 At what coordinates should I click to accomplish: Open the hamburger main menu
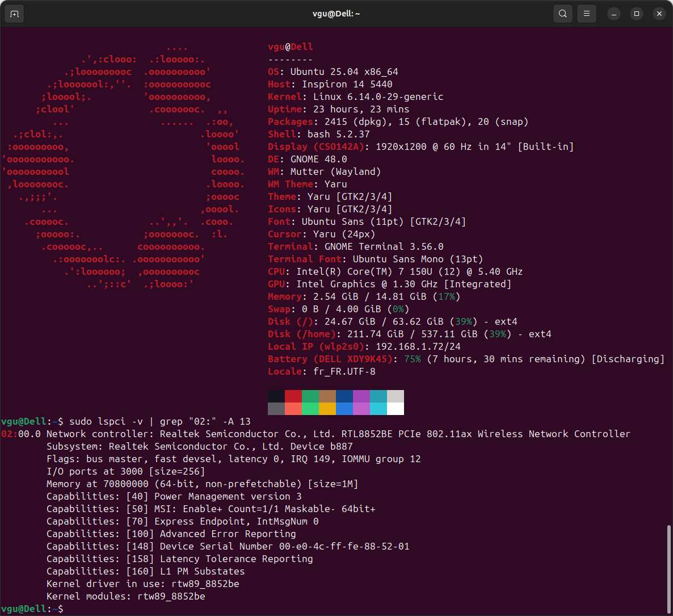click(x=586, y=14)
